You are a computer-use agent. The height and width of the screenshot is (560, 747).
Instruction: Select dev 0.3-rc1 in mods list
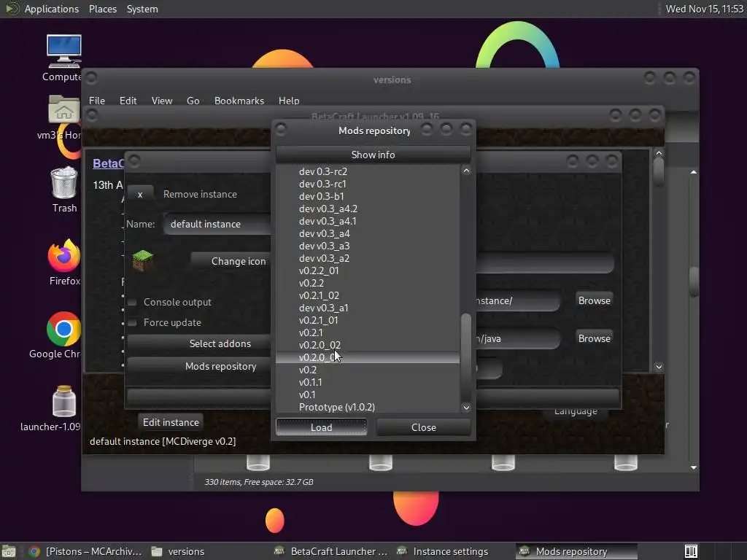(x=368, y=184)
